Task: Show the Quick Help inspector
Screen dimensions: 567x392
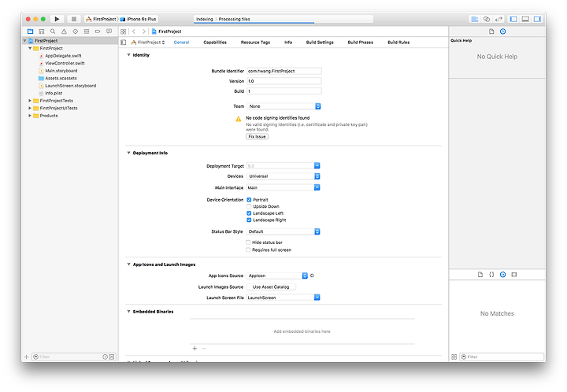Action: pyautogui.click(x=502, y=31)
